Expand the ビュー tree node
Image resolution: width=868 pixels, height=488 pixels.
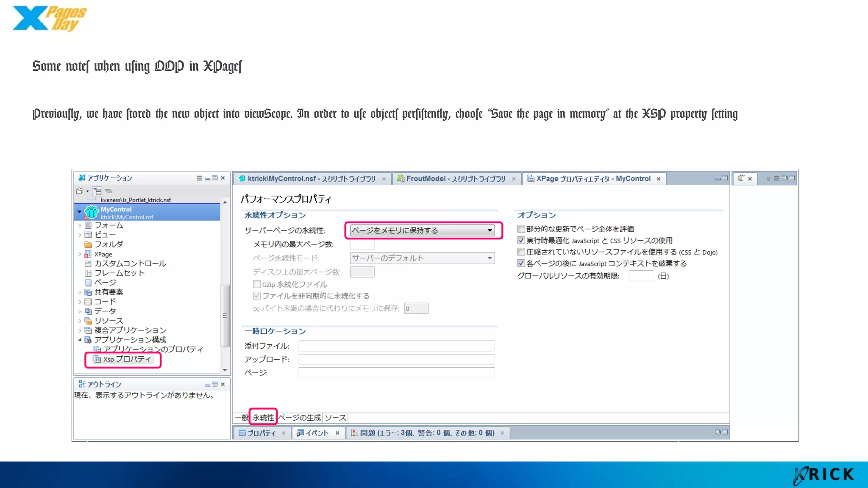80,235
